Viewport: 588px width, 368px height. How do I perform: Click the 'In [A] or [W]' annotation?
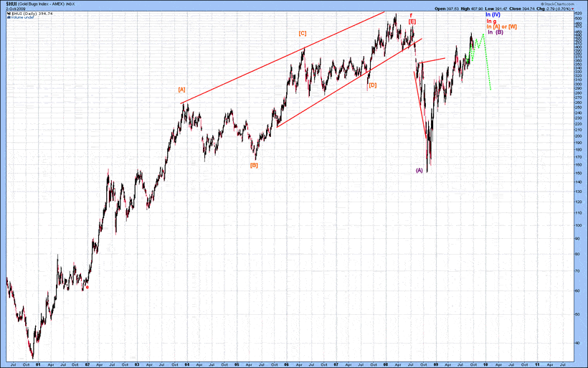point(501,27)
